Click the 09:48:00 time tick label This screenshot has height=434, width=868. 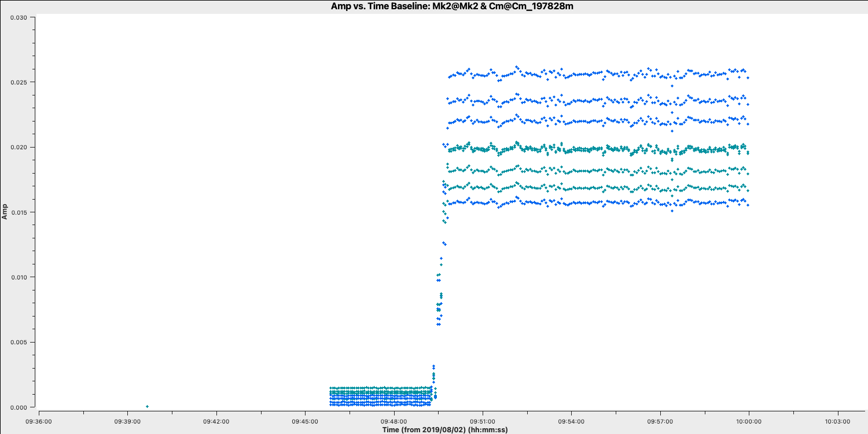coord(394,421)
